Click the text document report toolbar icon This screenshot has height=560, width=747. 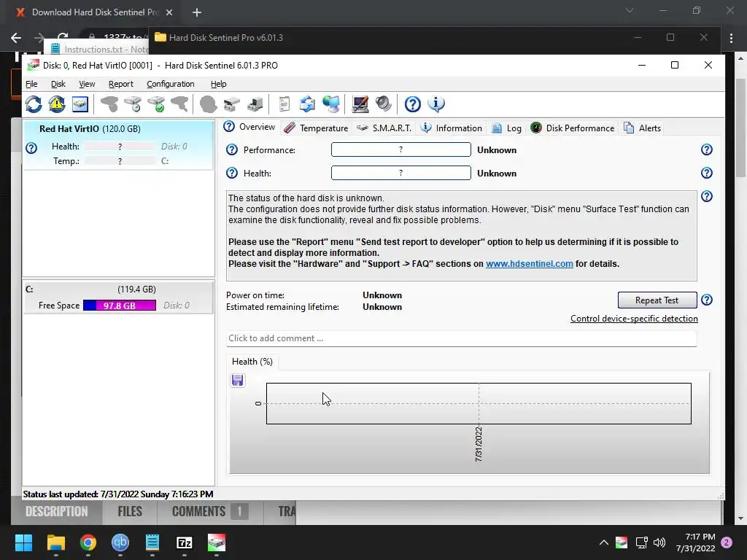[285, 104]
